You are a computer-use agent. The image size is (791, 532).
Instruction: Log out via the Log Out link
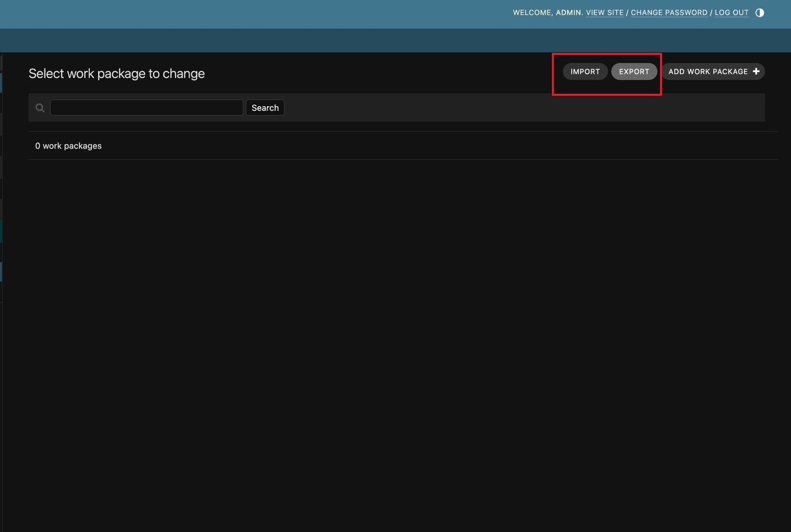tap(731, 13)
